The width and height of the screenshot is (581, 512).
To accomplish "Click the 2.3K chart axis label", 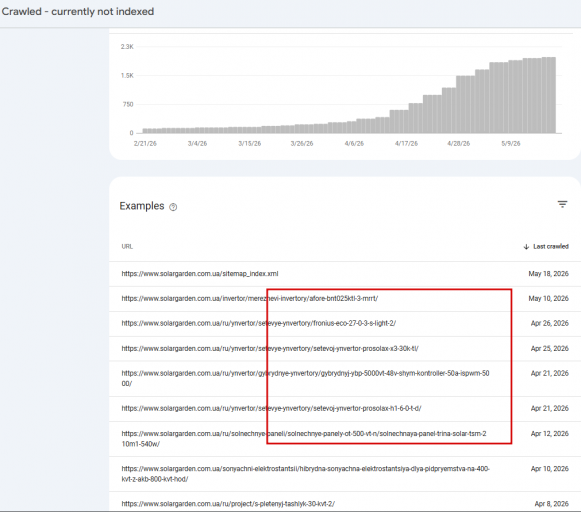I will coord(127,47).
